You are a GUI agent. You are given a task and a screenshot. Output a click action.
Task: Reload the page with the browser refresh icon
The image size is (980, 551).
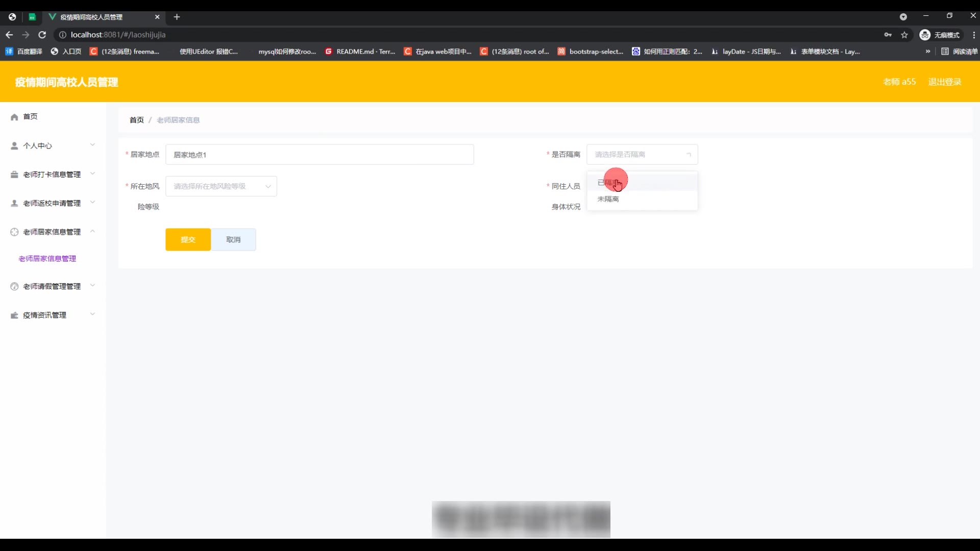[x=42, y=35]
